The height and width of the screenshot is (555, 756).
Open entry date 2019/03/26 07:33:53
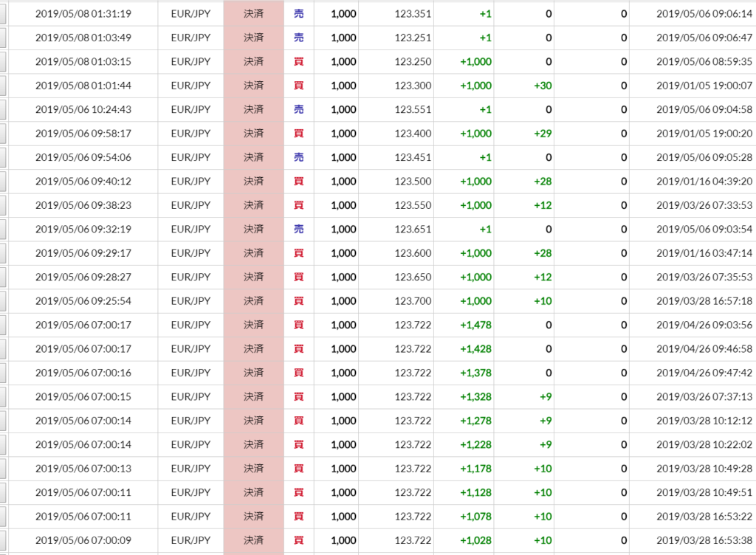[x=704, y=205]
